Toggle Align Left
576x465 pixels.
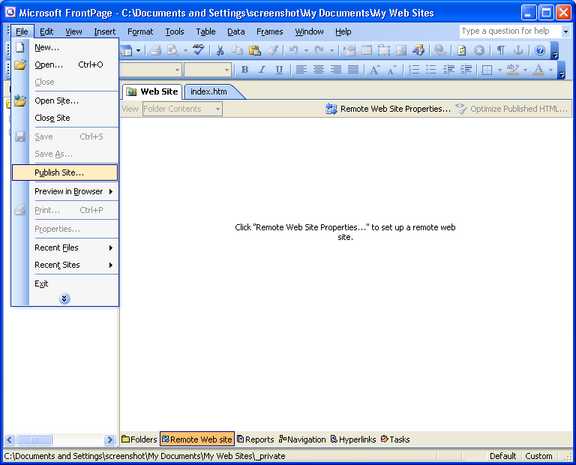click(x=301, y=69)
